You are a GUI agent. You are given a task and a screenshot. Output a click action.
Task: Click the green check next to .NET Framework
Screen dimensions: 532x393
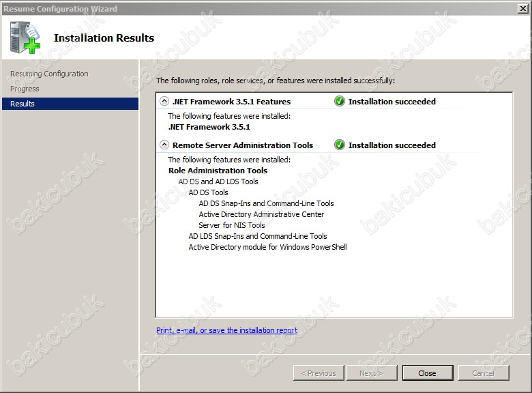coord(339,101)
